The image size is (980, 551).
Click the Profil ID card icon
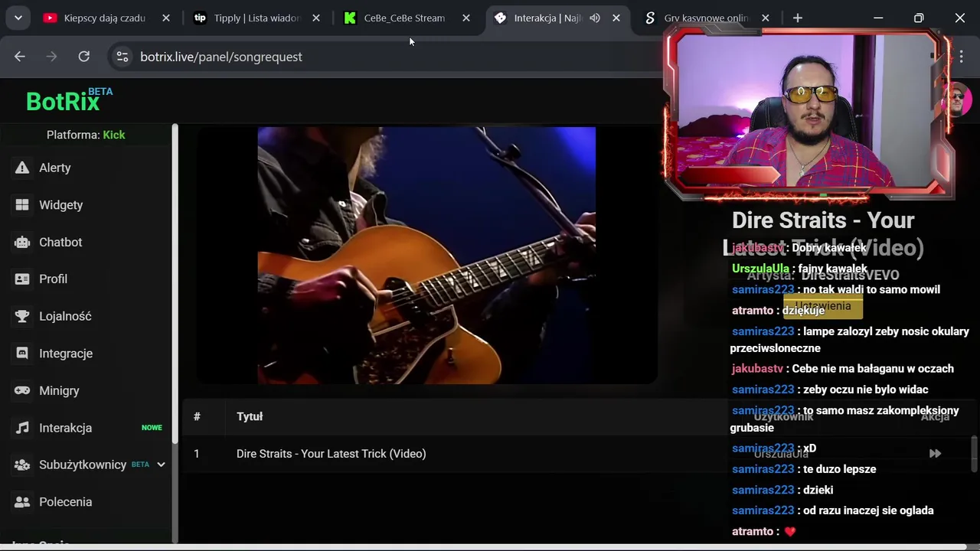(22, 279)
